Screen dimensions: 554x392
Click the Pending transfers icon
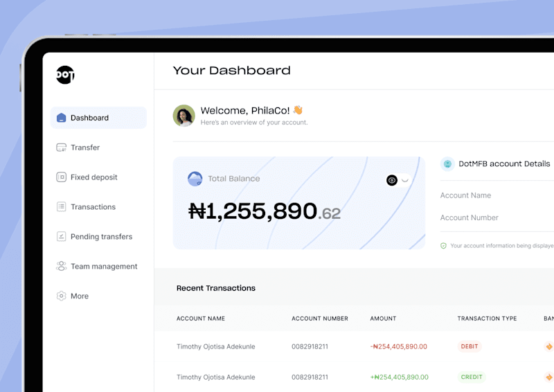(x=61, y=236)
